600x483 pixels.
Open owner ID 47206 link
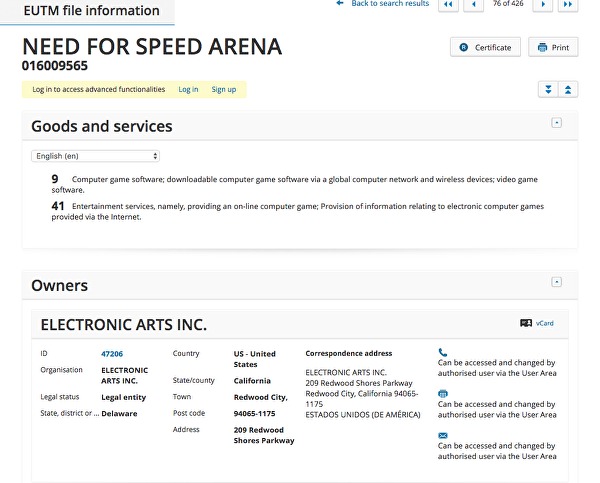(112, 353)
